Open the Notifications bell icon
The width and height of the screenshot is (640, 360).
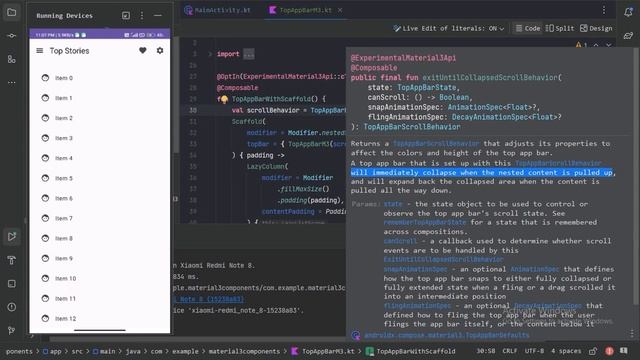(x=628, y=12)
